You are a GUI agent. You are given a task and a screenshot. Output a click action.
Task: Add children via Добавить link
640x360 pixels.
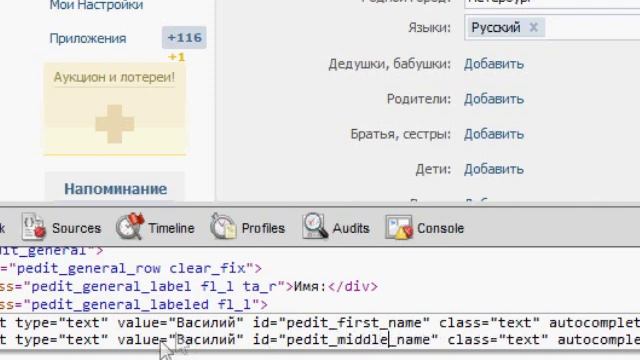[494, 169]
